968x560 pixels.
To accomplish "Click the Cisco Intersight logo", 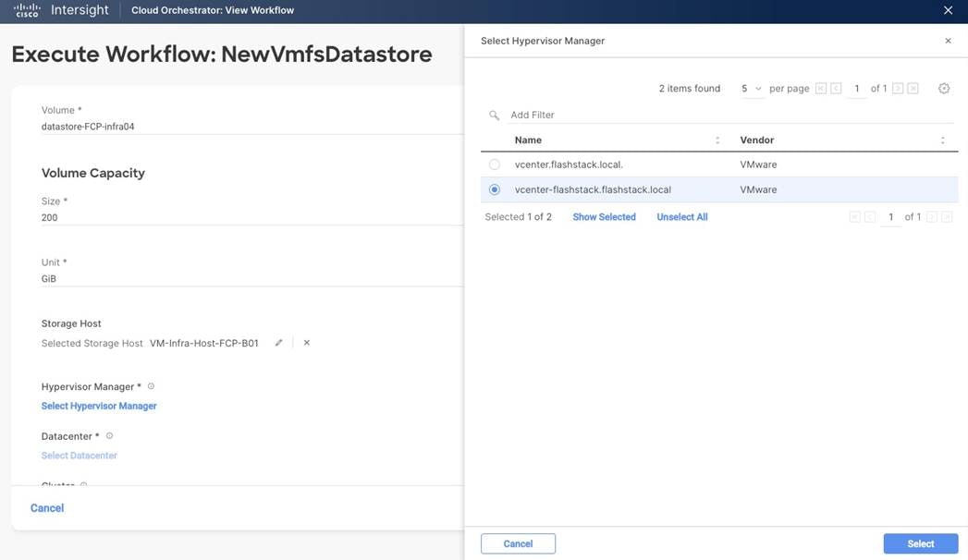I will (x=27, y=10).
